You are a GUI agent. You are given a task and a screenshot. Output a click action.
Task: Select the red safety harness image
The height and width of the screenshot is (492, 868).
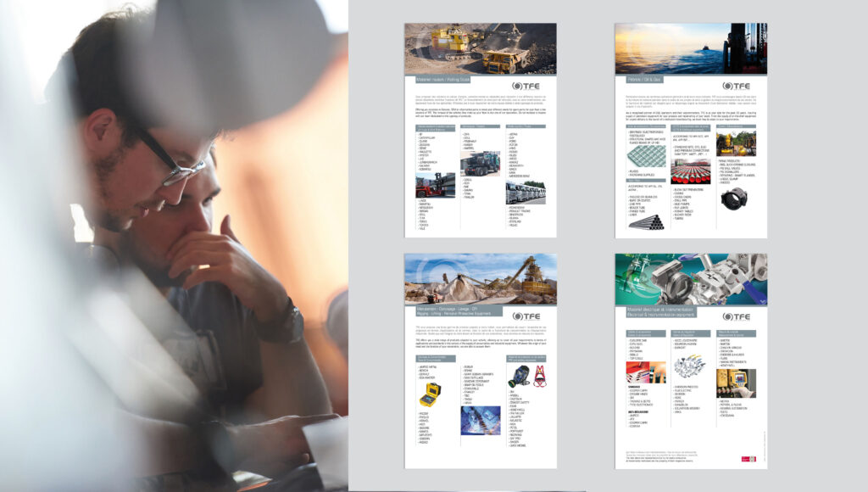click(x=540, y=378)
